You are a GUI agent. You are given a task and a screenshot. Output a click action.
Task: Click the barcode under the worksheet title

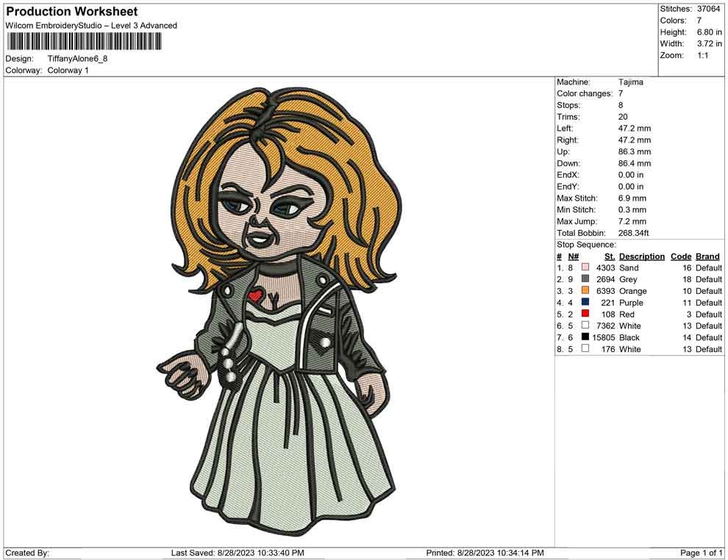click(84, 41)
